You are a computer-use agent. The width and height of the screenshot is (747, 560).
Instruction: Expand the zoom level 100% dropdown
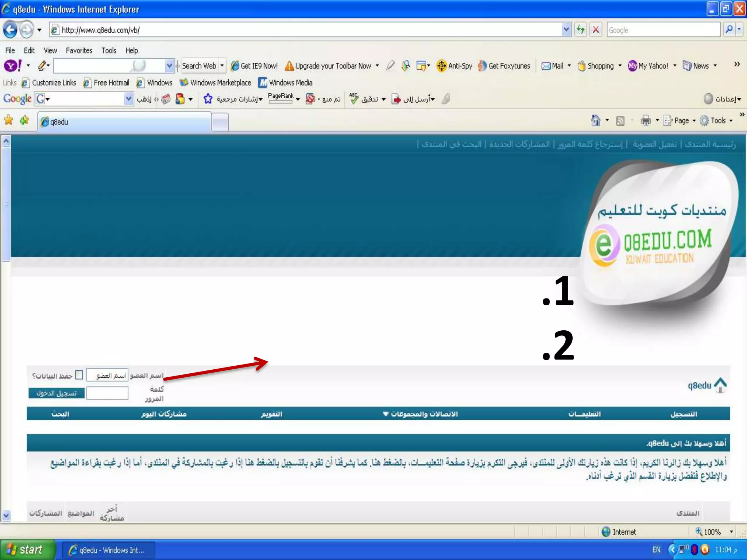pyautogui.click(x=731, y=532)
